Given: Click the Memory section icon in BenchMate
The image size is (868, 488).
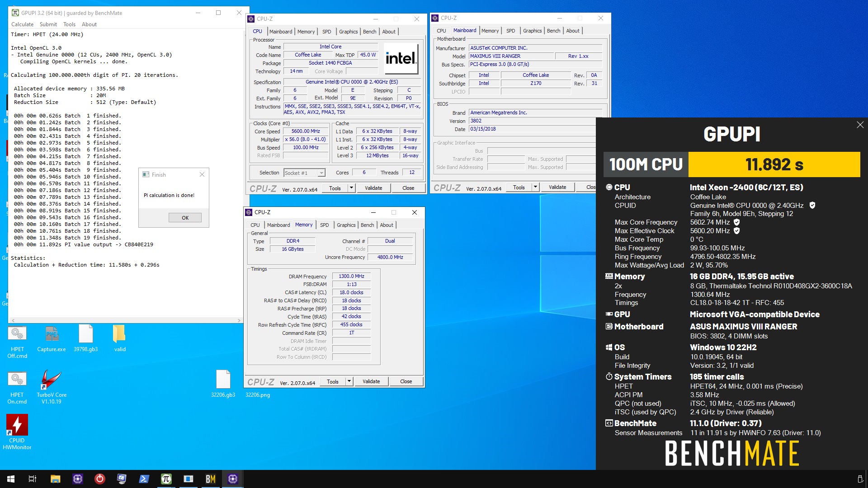Looking at the screenshot, I should (609, 276).
